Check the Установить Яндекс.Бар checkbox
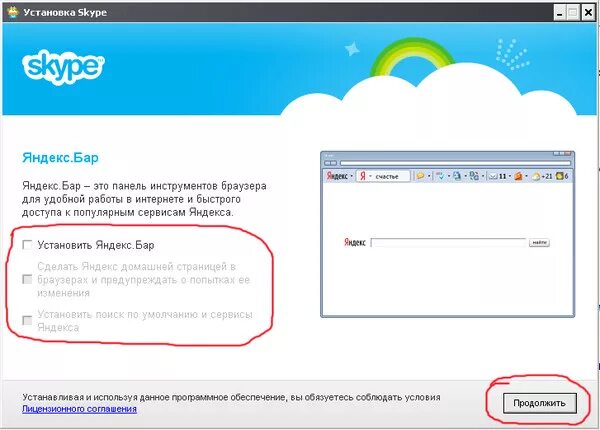Viewport: 600px width, 430px height. point(27,244)
